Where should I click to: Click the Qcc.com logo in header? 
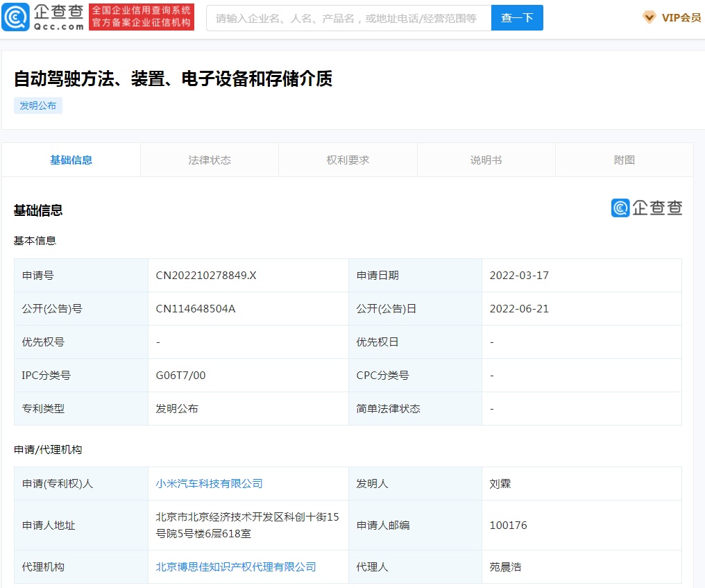43,17
